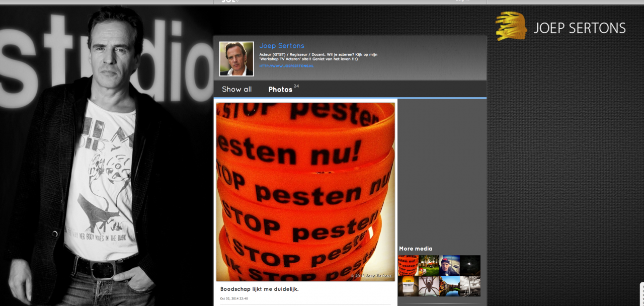
Task: Click the gold Joep Sertons logo icon
Action: [x=511, y=26]
